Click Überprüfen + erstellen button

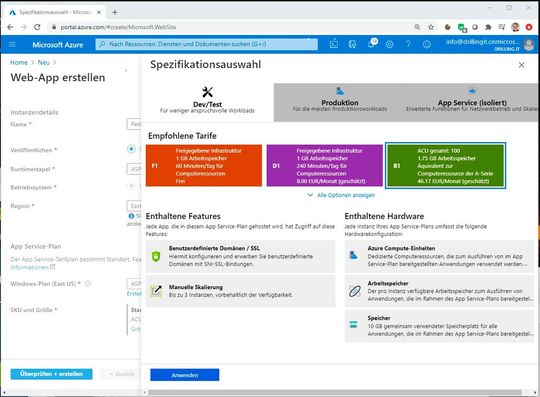tap(51, 374)
